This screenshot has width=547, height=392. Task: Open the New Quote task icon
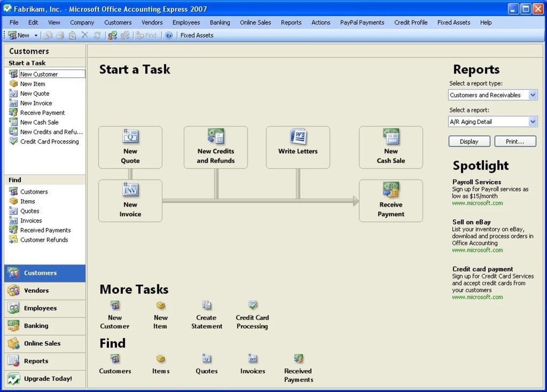(130, 146)
